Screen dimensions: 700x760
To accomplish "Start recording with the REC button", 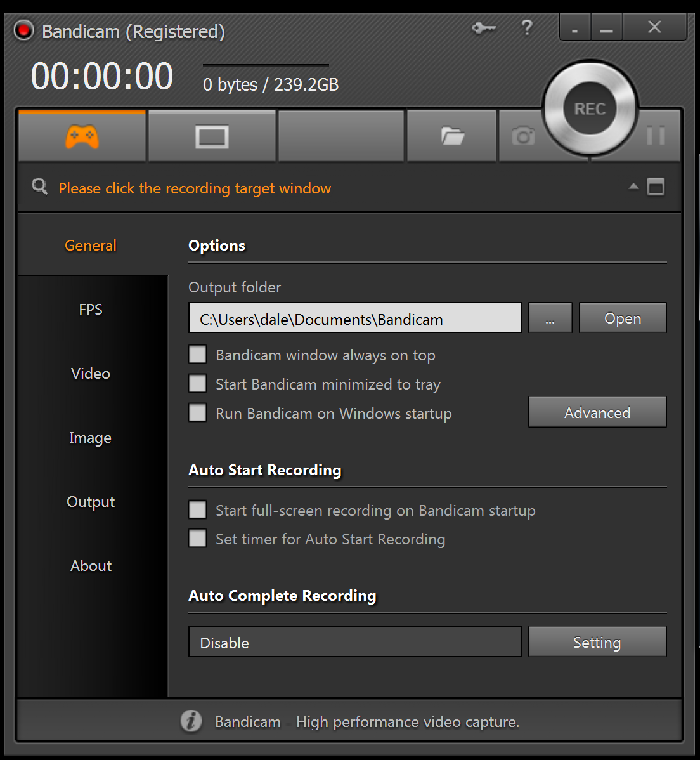I will coord(590,108).
